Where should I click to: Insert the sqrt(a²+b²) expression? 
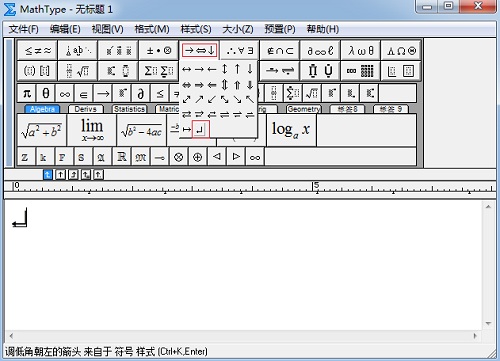(x=42, y=130)
